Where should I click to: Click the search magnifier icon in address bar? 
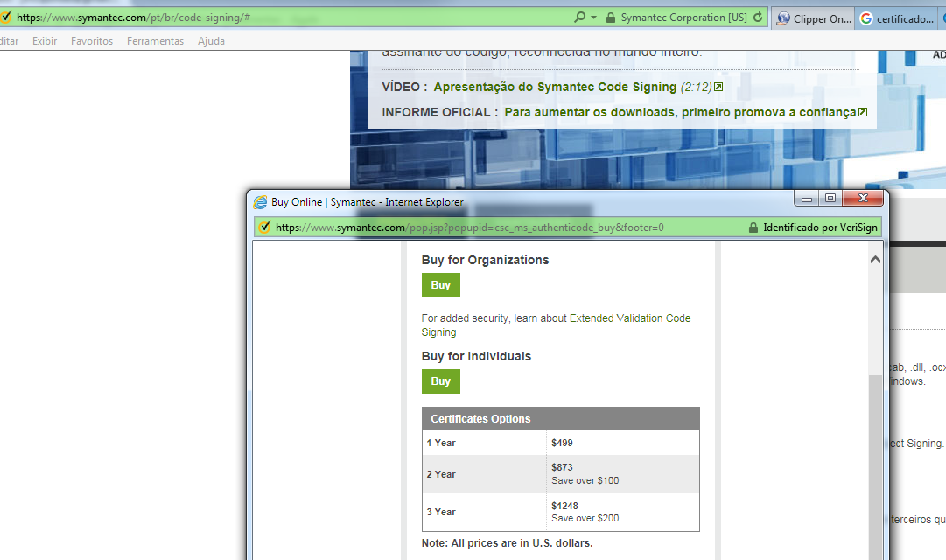(579, 17)
